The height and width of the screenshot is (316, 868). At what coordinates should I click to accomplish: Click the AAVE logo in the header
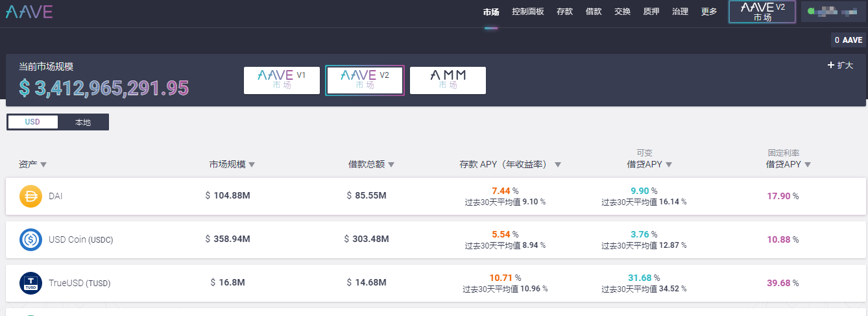[29, 11]
